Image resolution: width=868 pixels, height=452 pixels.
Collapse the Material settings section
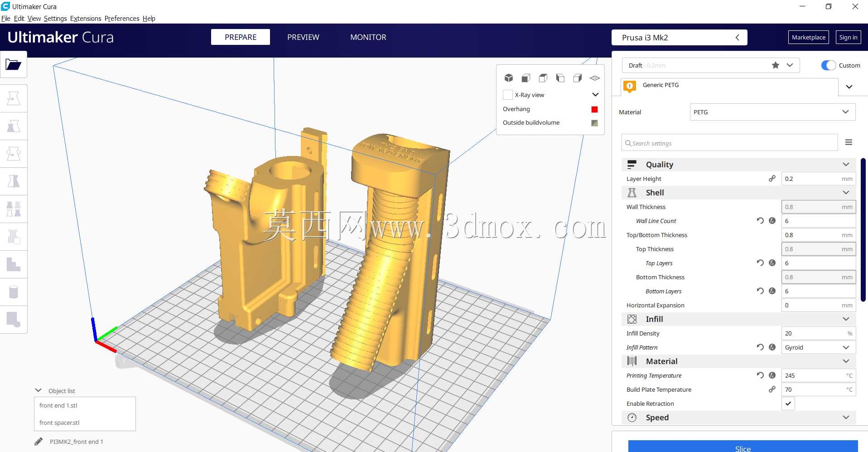tap(846, 361)
